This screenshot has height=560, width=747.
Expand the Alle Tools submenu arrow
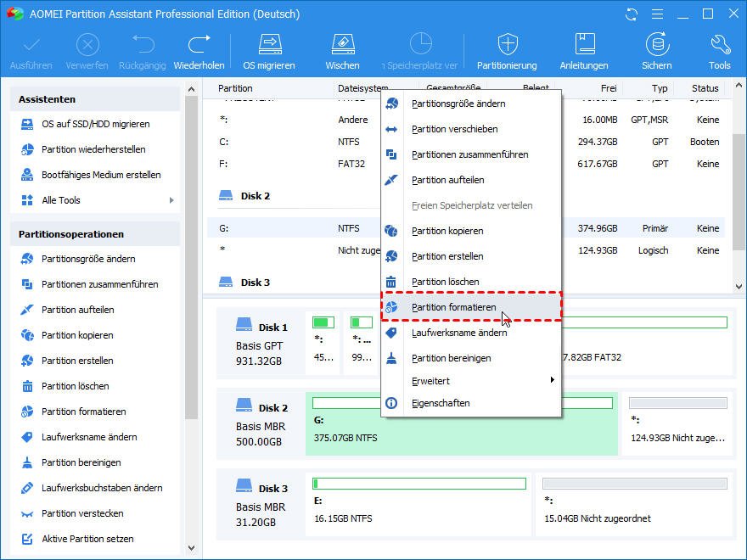(171, 200)
